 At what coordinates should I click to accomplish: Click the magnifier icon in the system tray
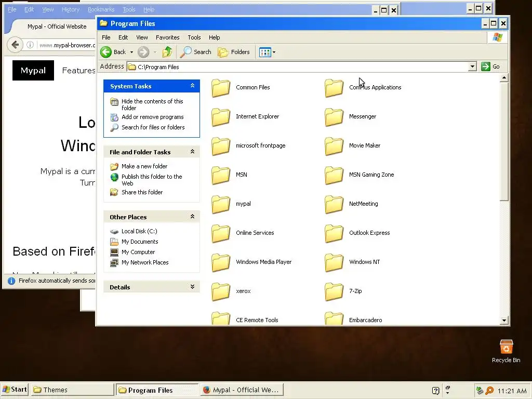click(x=489, y=391)
